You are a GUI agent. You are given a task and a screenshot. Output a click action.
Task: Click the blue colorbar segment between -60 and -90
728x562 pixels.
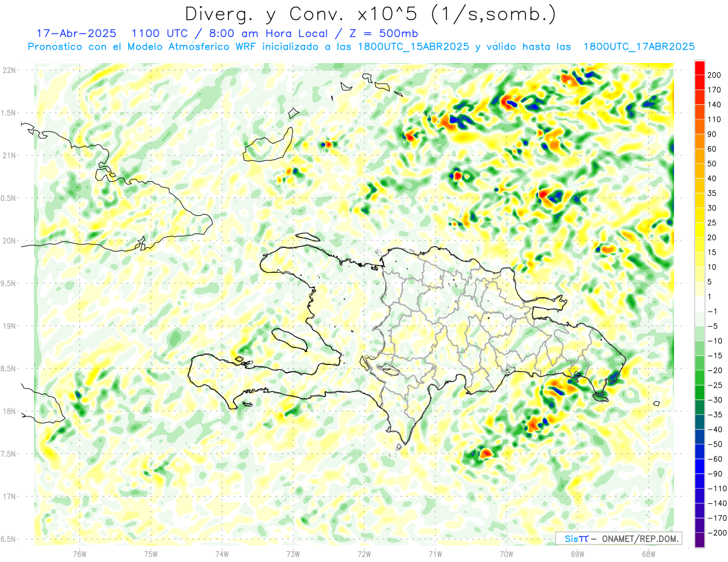(699, 466)
